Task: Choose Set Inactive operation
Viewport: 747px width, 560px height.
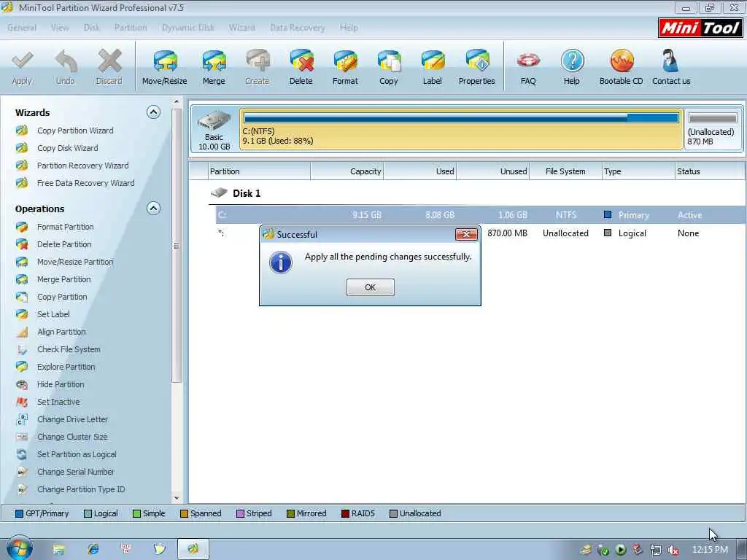Action: click(x=58, y=402)
